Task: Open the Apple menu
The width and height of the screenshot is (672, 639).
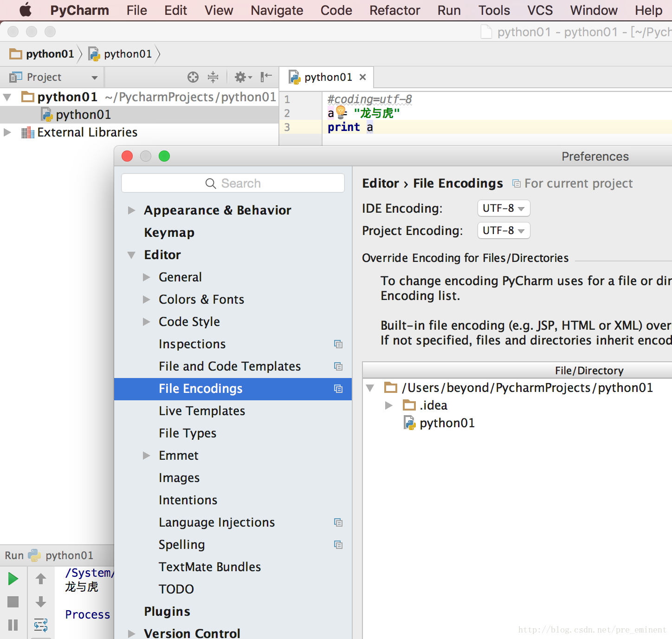Action: [26, 10]
